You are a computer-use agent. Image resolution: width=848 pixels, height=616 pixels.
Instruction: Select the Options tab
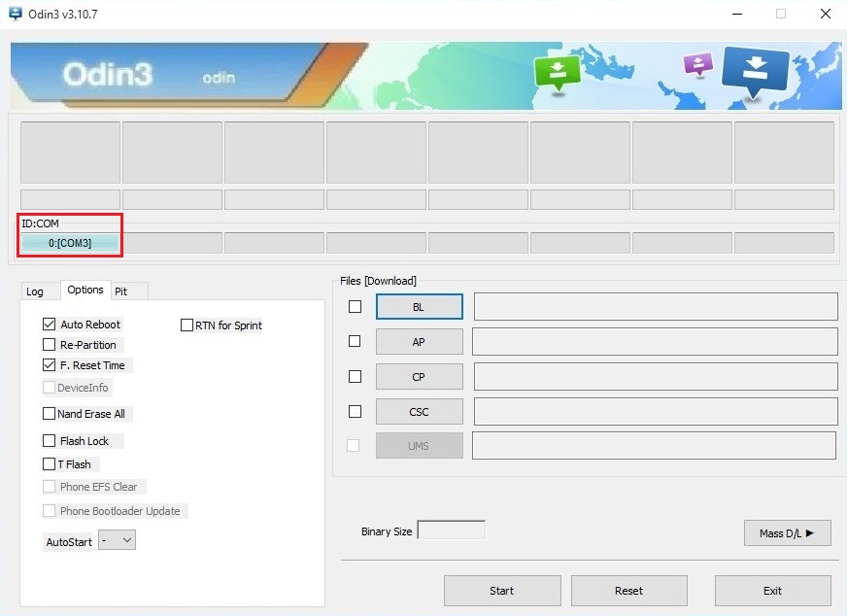[x=85, y=290]
